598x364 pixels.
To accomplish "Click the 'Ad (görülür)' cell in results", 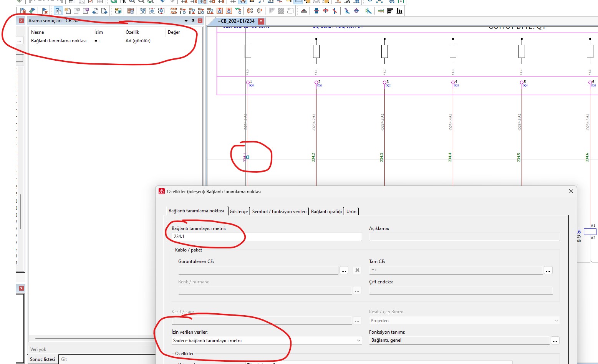I will click(138, 41).
